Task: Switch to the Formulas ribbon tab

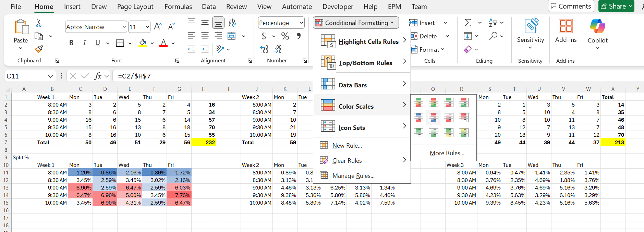Action: [178, 7]
